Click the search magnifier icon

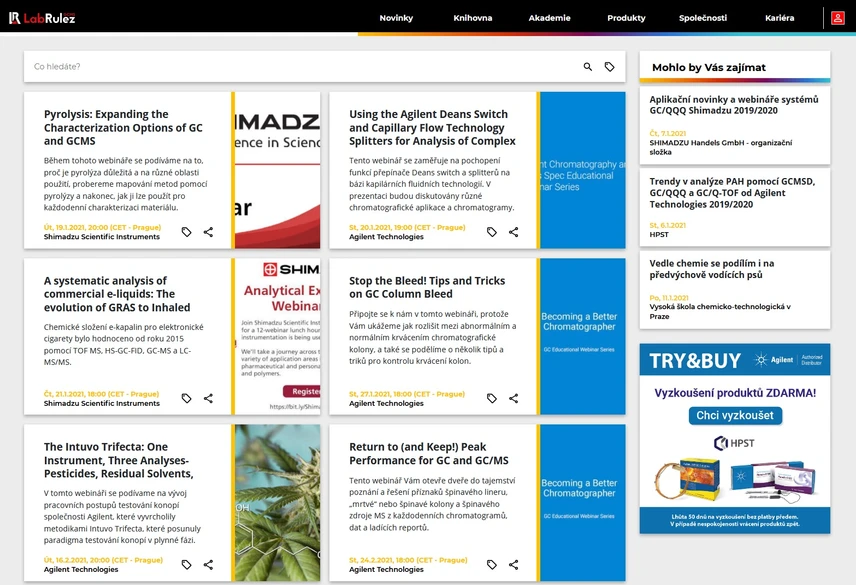tap(587, 67)
